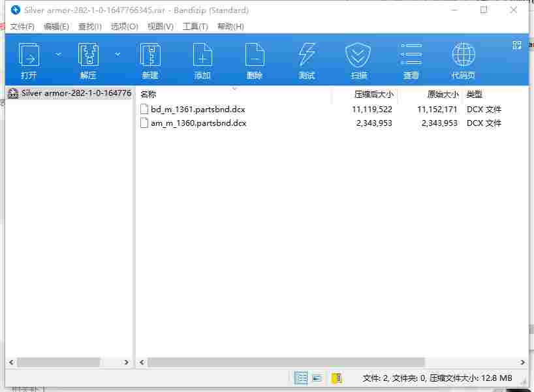Click the DCX 文件 type of am_m_1360.partsbnd.dcx
This screenshot has width=534, height=392.
point(484,123)
